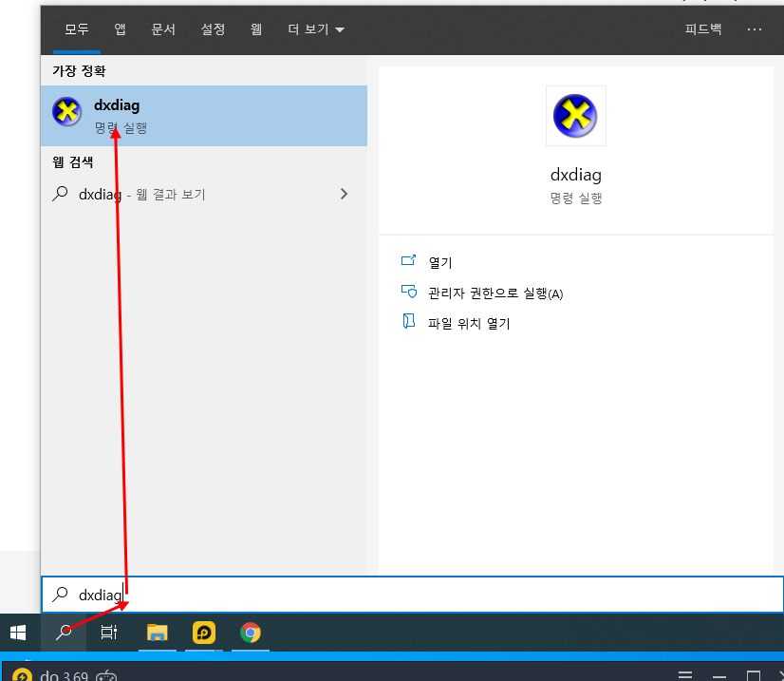Click the 웹 검색 section header
The image size is (784, 681).
coord(72,162)
